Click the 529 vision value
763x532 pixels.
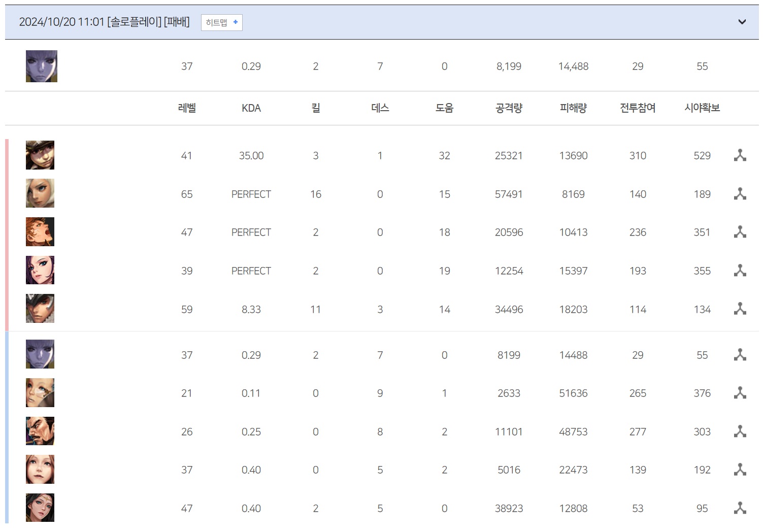pos(703,155)
